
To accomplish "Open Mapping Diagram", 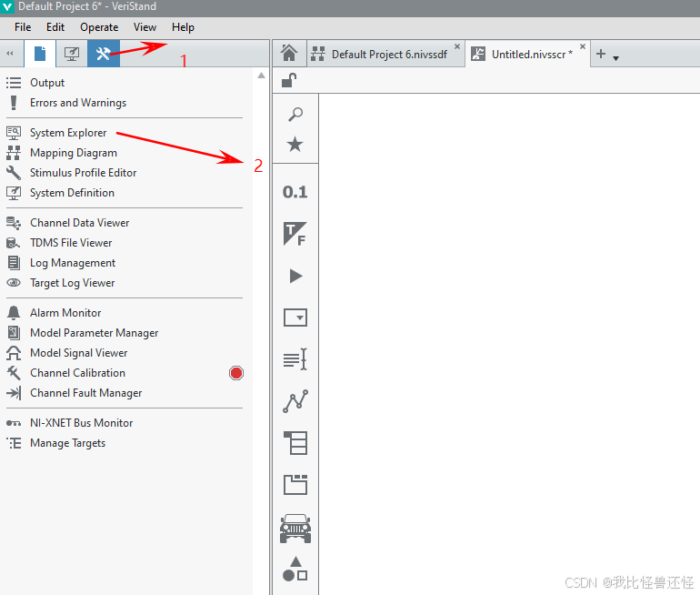I will (74, 153).
